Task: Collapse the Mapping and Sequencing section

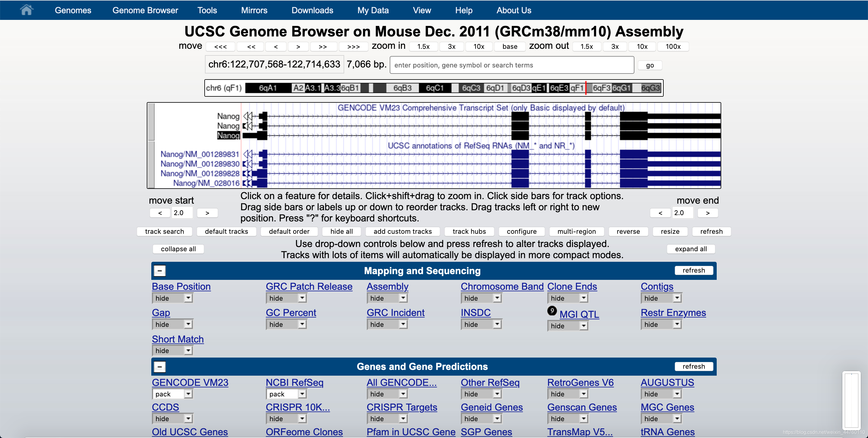Action: (x=160, y=271)
